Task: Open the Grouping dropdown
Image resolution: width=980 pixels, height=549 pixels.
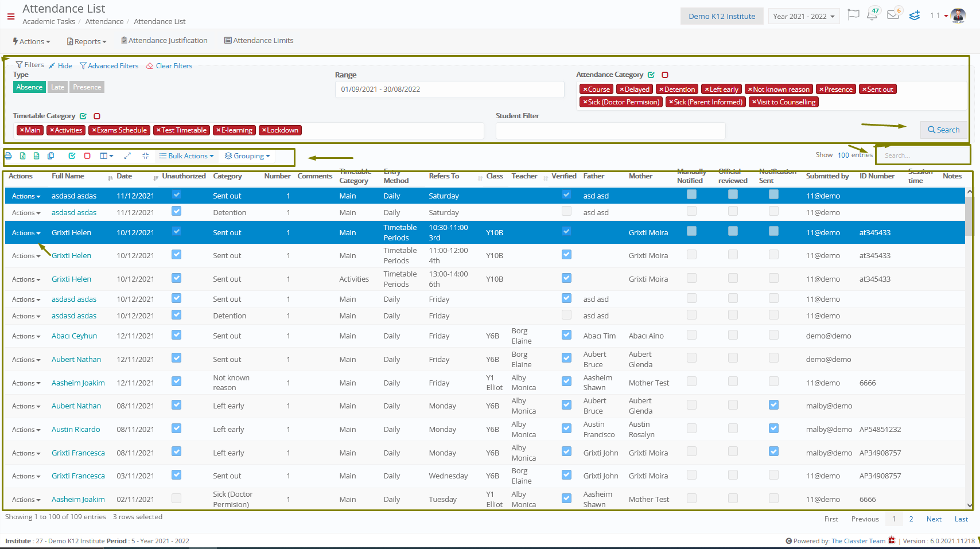Action: [248, 156]
